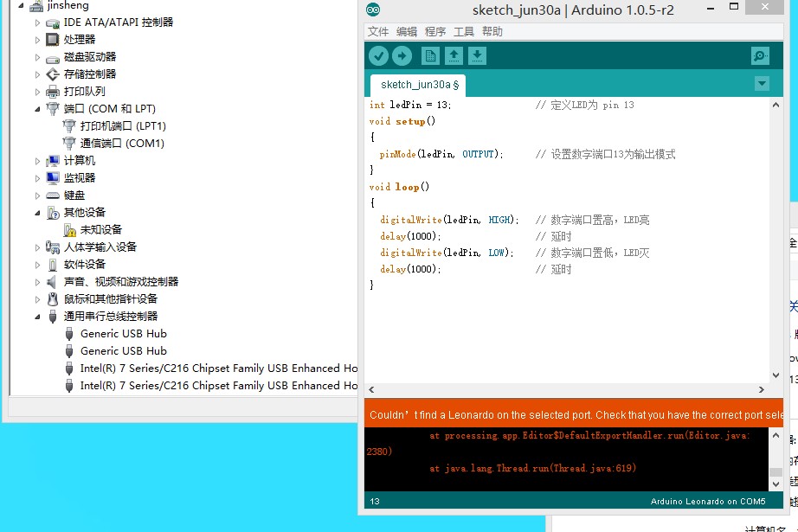Select first Intel 7 Series USB Enhanced Host entry
The width and height of the screenshot is (798, 532).
[218, 369]
